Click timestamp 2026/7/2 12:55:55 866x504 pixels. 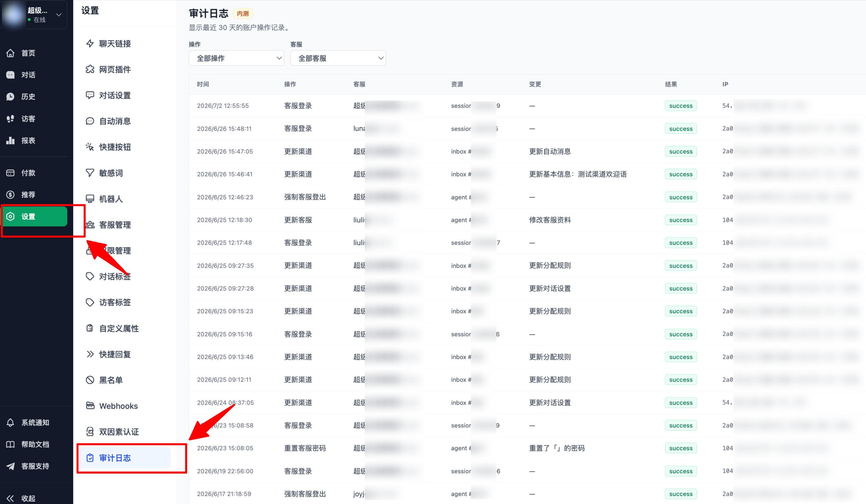(223, 106)
